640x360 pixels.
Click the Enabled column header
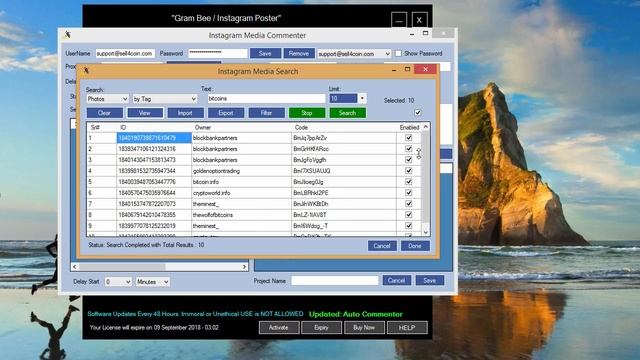pyautogui.click(x=409, y=127)
